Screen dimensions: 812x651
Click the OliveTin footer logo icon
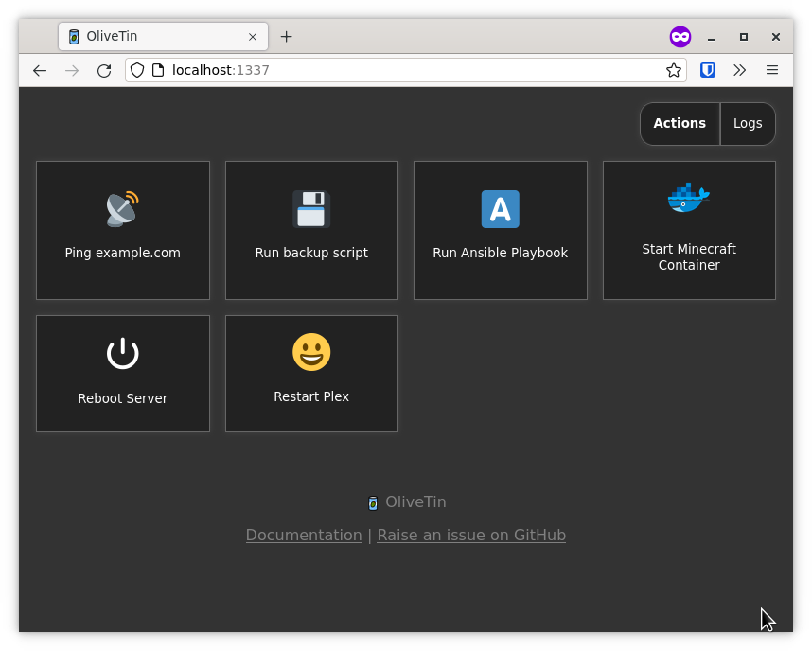pos(373,502)
